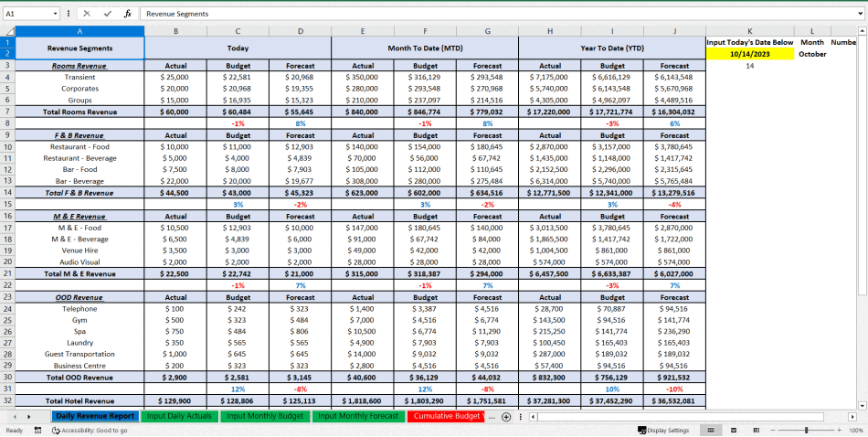This screenshot has width=868, height=437.
Task: Switch to Normal view
Action: [x=712, y=431]
